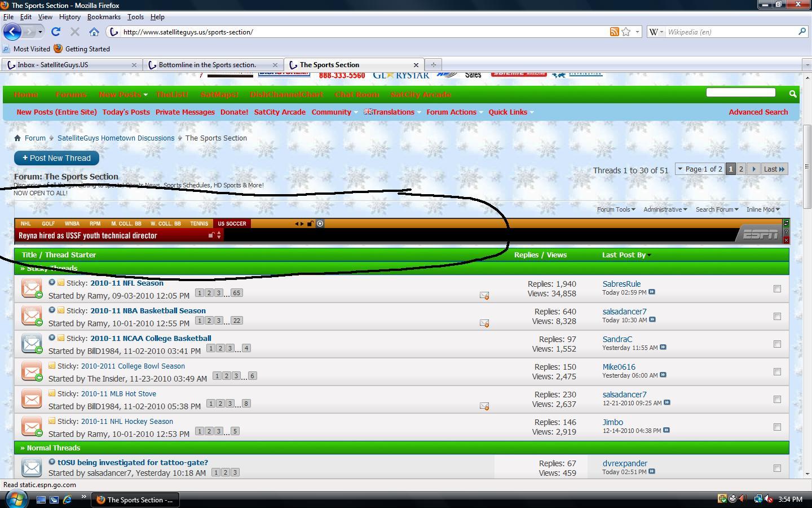Select the NHL ticker tab
812x508 pixels.
click(25, 224)
